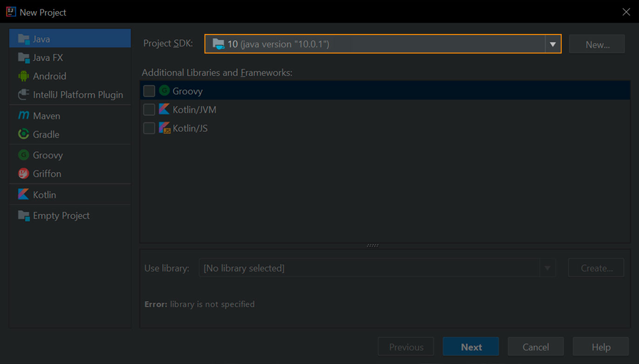Viewport: 639px width, 364px height.
Task: Select the Groovy icon in left sidebar
Action: point(23,155)
